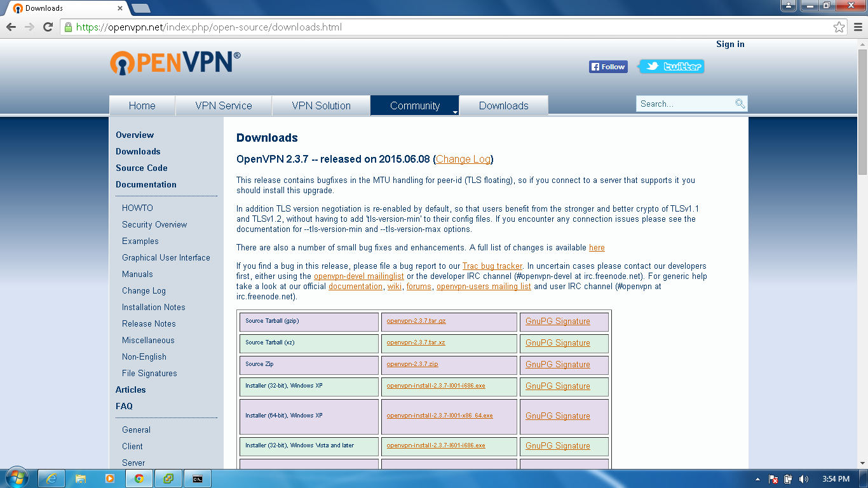868x488 pixels.
Task: Click the volume speaker tray icon
Action: tap(804, 479)
